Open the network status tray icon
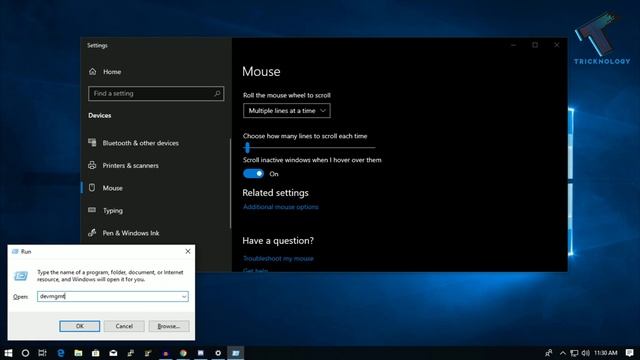Image resolution: width=640 pixels, height=360 pixels. click(x=574, y=353)
